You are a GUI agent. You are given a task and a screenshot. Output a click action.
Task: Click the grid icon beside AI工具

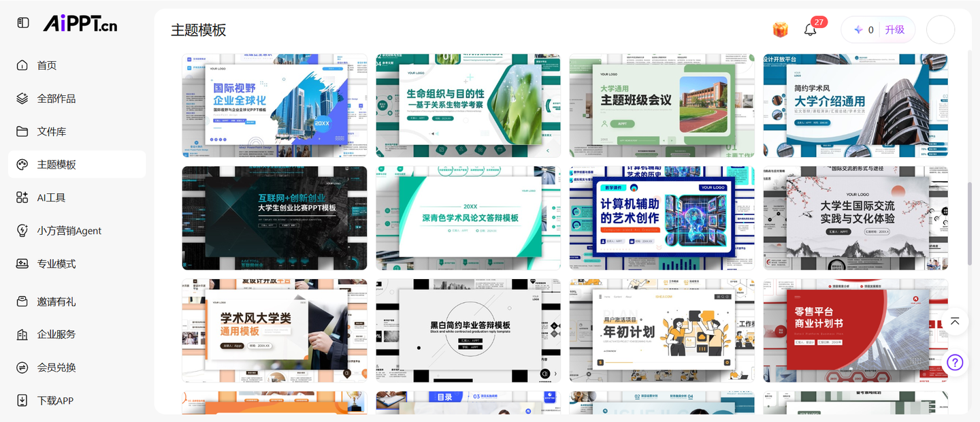pos(22,197)
